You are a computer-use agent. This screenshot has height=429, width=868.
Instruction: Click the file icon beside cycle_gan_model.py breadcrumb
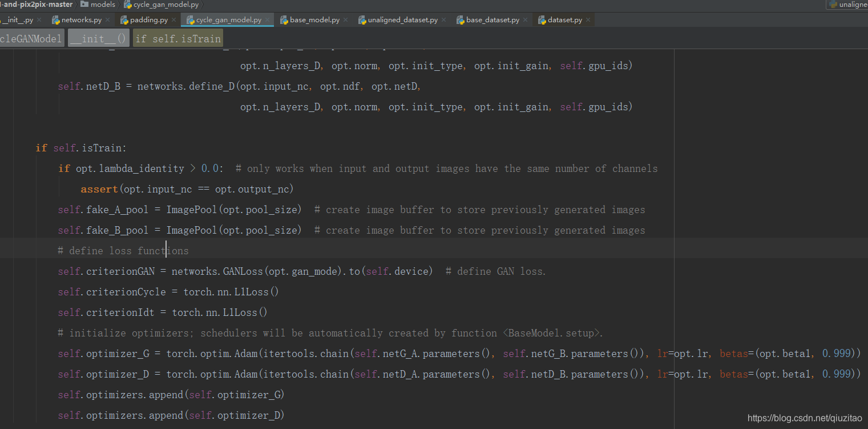click(128, 4)
